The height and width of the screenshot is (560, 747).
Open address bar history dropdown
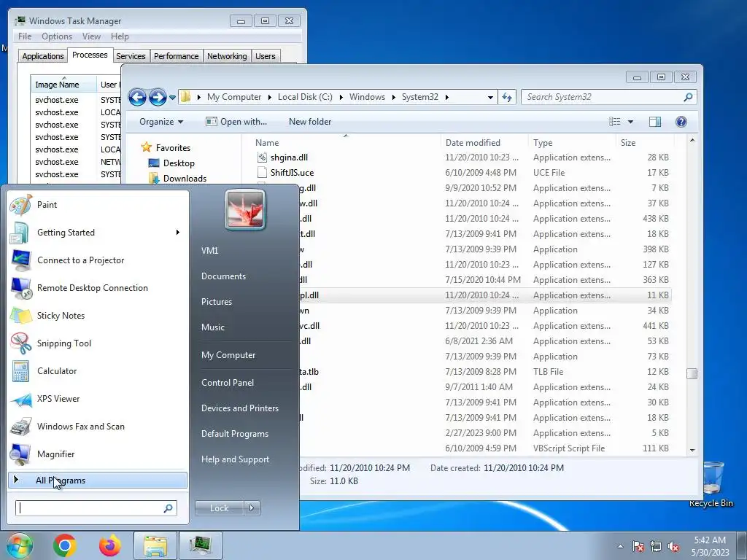coord(490,97)
